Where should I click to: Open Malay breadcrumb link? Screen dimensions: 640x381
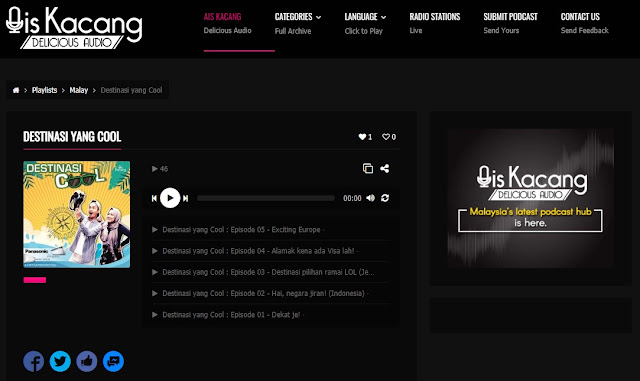point(79,90)
